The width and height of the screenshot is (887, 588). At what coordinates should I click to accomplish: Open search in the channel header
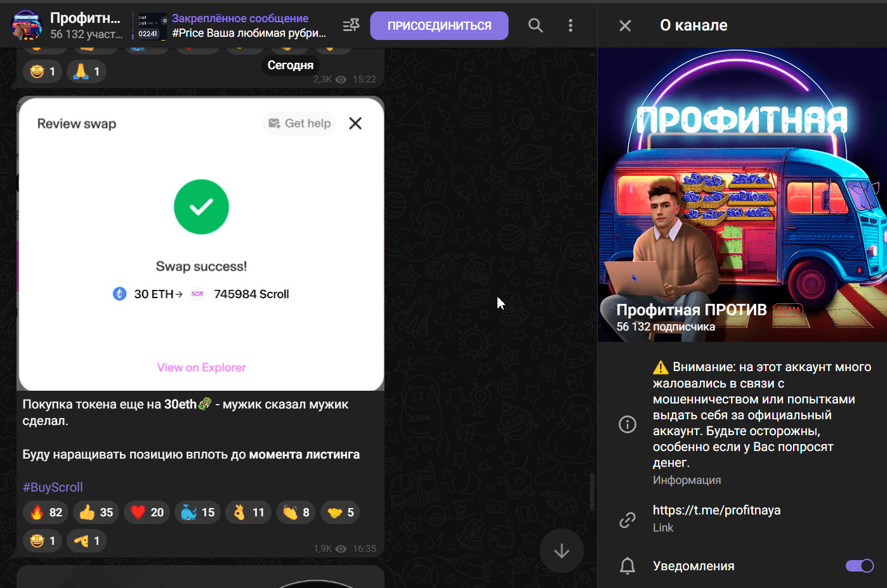click(x=535, y=25)
